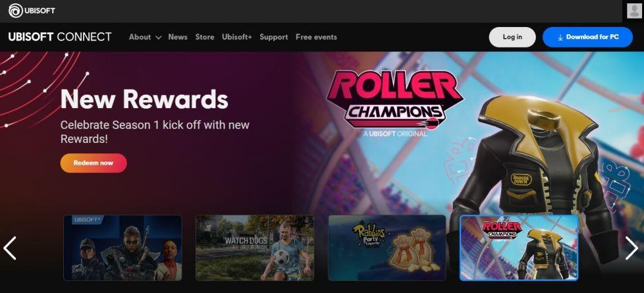Select the Watch Dogs Legion thumbnail
644x293 pixels.
pos(254,248)
